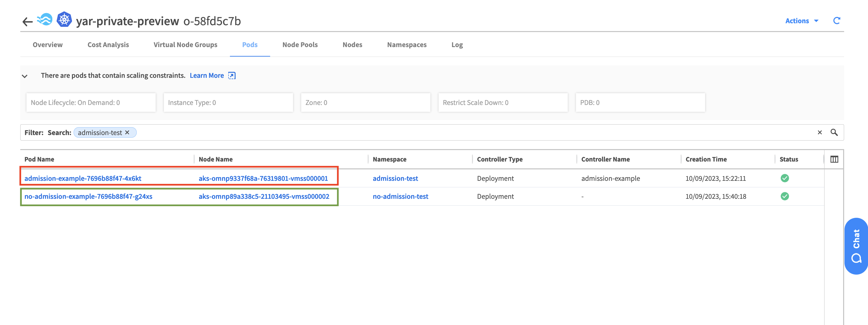Switch to the Cost Analysis tab
The image size is (868, 325).
click(108, 44)
